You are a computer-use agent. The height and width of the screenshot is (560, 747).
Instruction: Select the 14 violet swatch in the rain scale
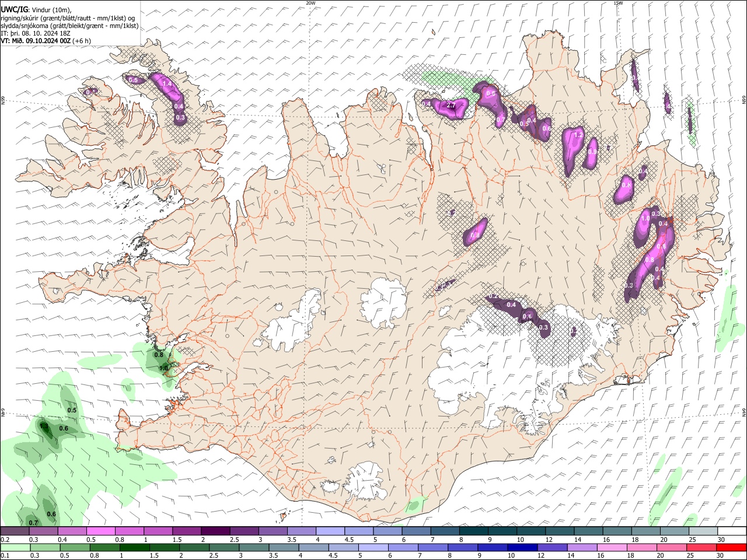pos(583,547)
